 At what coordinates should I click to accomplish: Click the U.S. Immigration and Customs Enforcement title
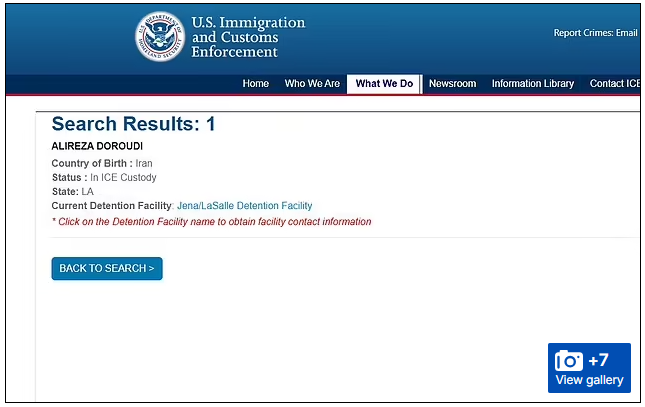coord(248,37)
